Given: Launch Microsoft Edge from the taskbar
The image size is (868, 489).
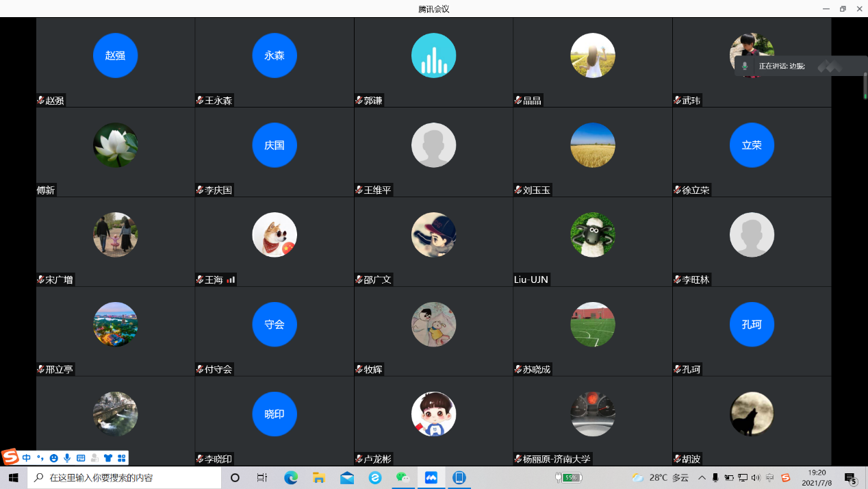Looking at the screenshot, I should [x=291, y=477].
